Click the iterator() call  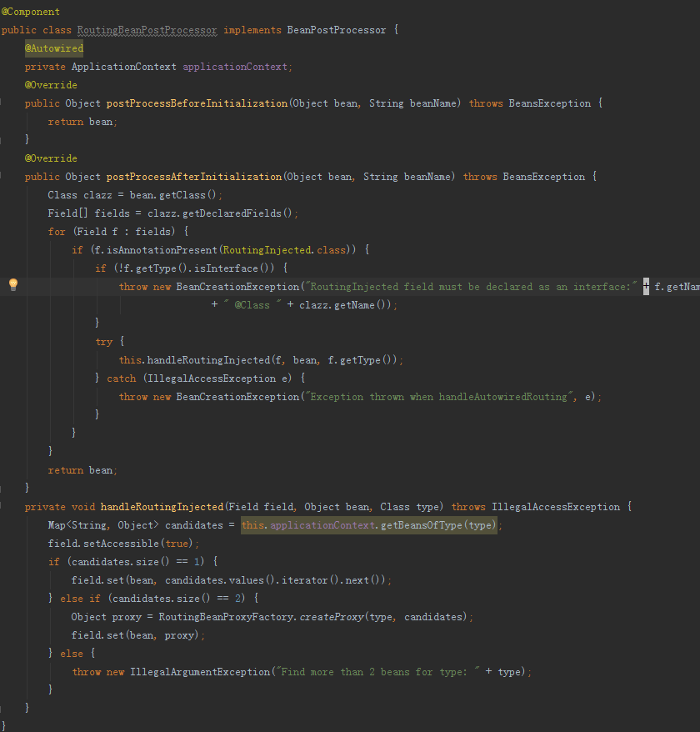point(310,580)
